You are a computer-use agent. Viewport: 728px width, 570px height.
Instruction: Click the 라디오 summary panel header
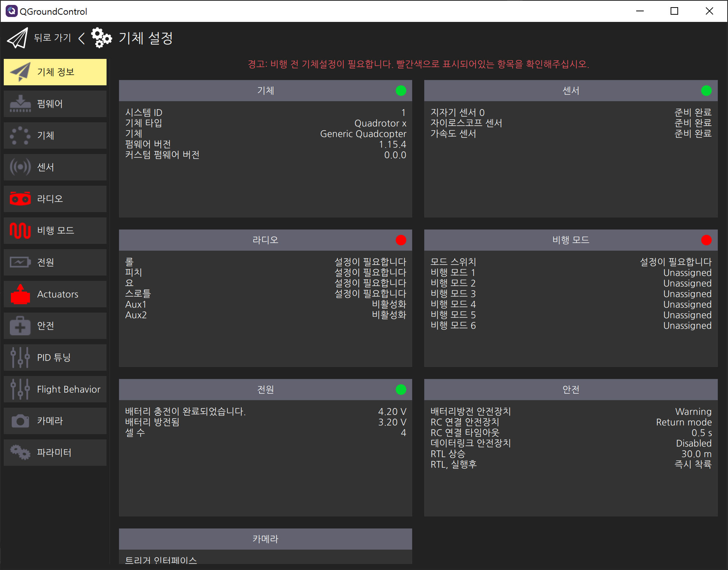pos(265,240)
